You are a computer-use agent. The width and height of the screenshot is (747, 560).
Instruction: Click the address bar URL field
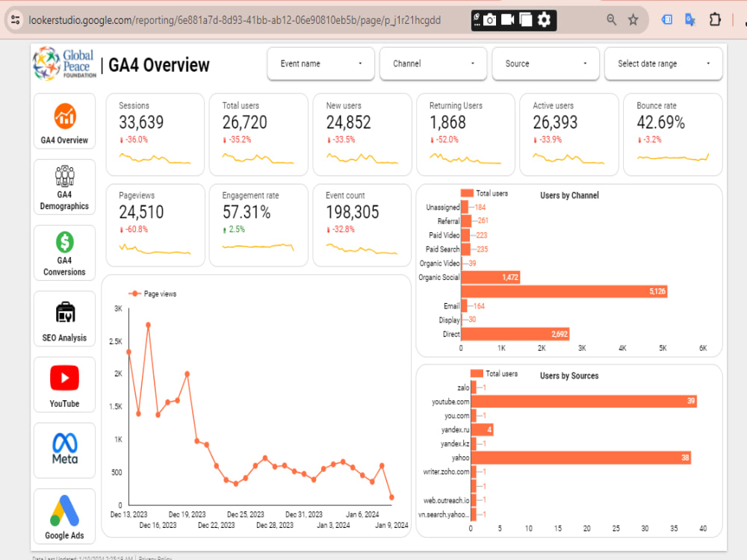tap(235, 20)
